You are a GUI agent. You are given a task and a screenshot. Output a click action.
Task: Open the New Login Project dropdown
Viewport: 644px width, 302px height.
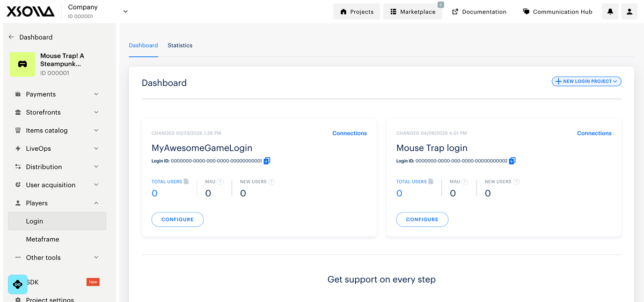[x=586, y=82]
